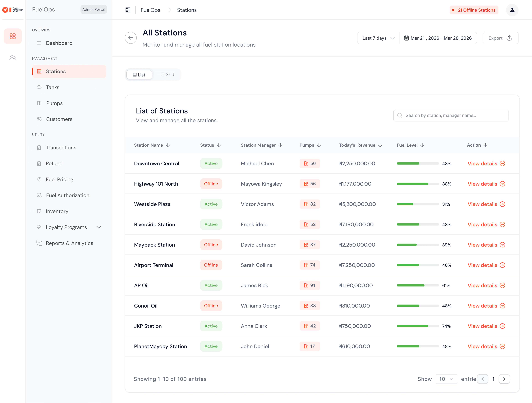
Task: Click the Fuel Pricing tag icon
Action: pyautogui.click(x=39, y=179)
